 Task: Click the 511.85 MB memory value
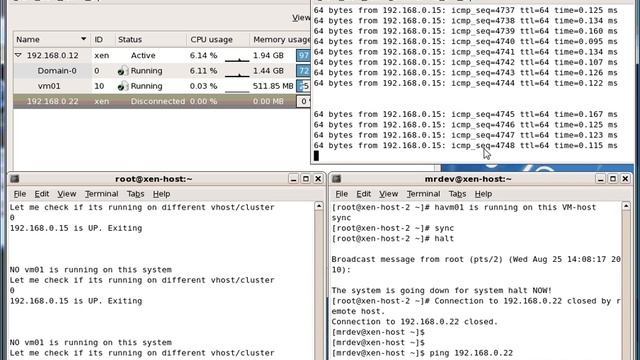pos(273,86)
